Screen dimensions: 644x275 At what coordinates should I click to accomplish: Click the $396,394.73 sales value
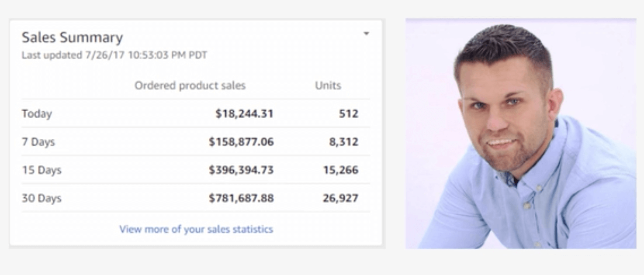[241, 170]
